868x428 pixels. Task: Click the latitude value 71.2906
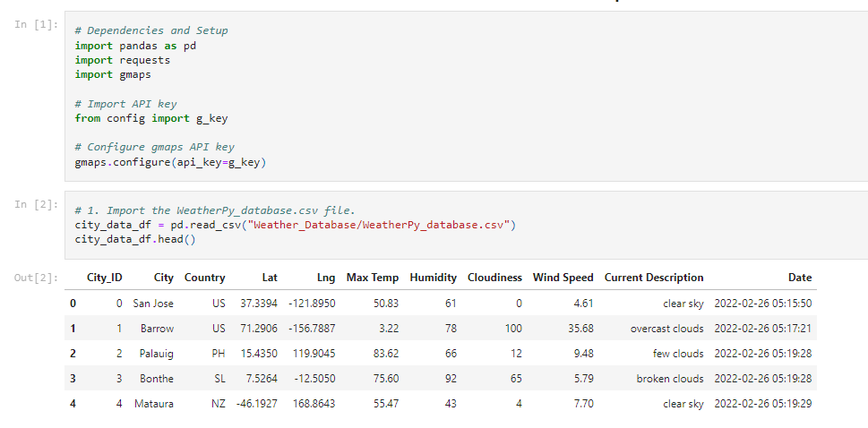[259, 329]
